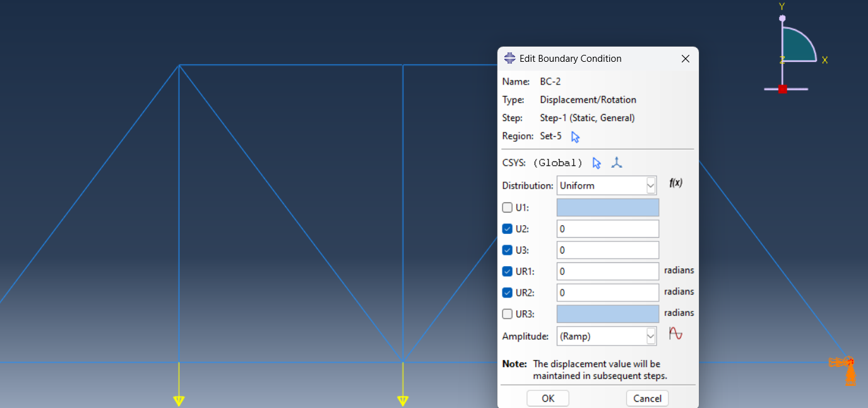
Task: Click the orange boundary condition symbol
Action: click(x=844, y=370)
